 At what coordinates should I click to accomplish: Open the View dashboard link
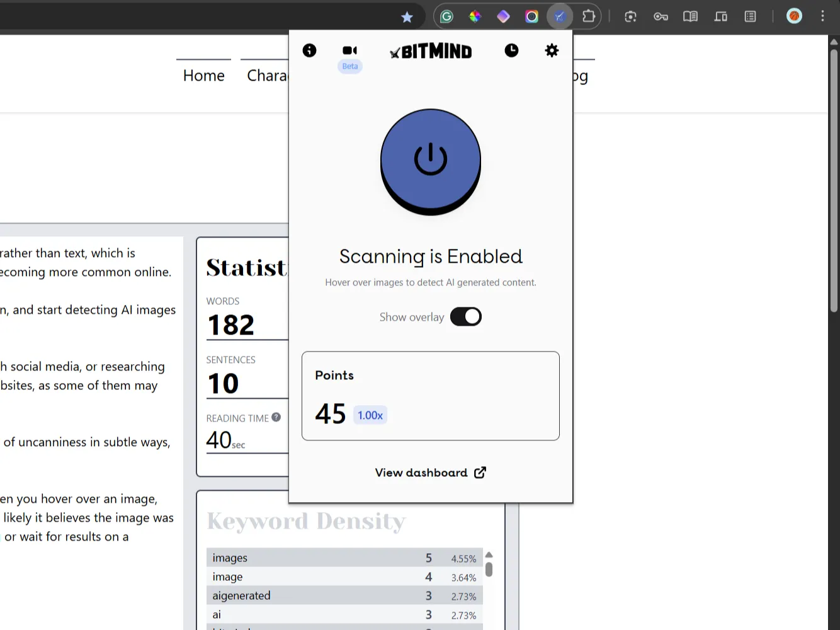(430, 472)
